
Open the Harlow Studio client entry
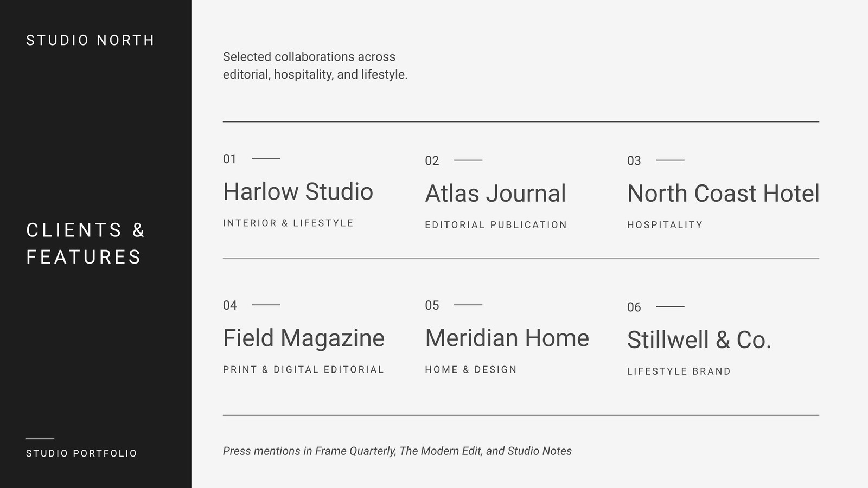298,191
